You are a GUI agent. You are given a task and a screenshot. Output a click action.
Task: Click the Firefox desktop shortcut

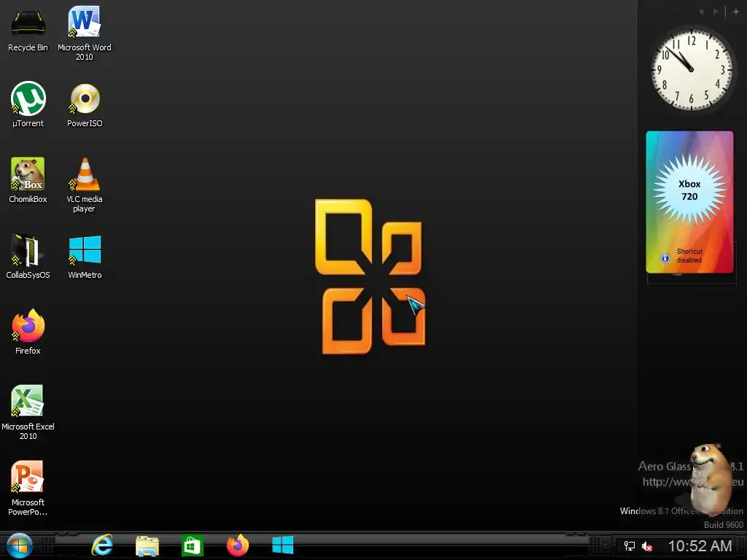click(x=28, y=332)
